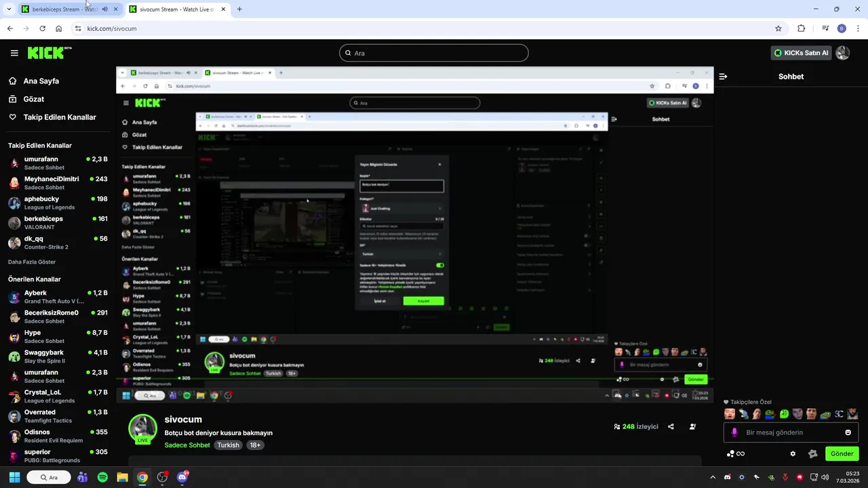This screenshot has height=488, width=868.
Task: Click the purple microphone in chat box
Action: [734, 432]
